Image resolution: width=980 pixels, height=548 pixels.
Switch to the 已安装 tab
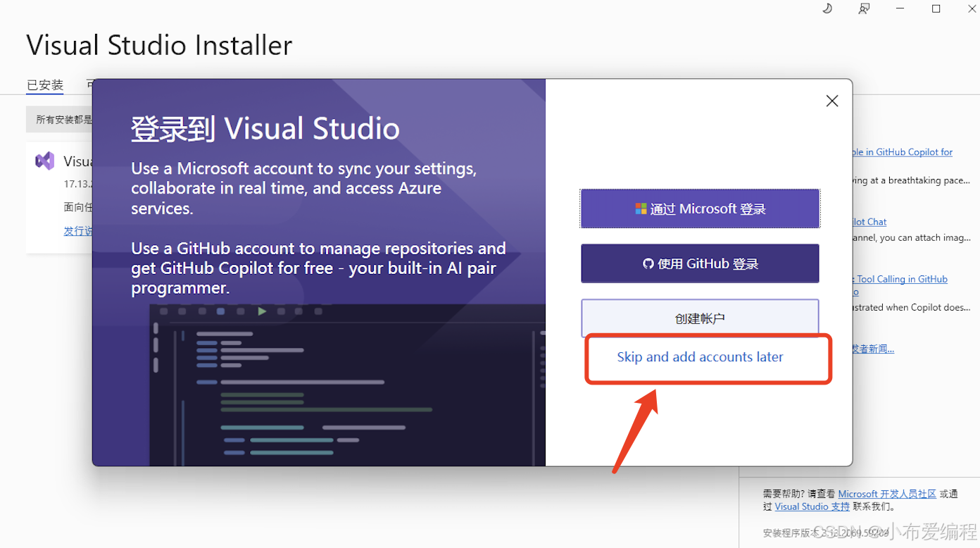(45, 85)
